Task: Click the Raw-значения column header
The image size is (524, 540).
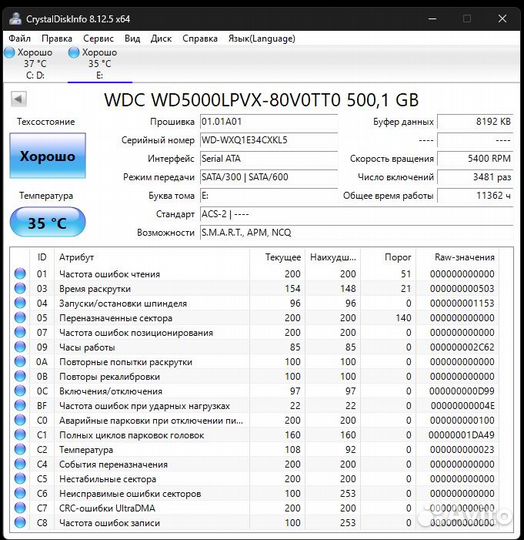Action: pyautogui.click(x=457, y=257)
